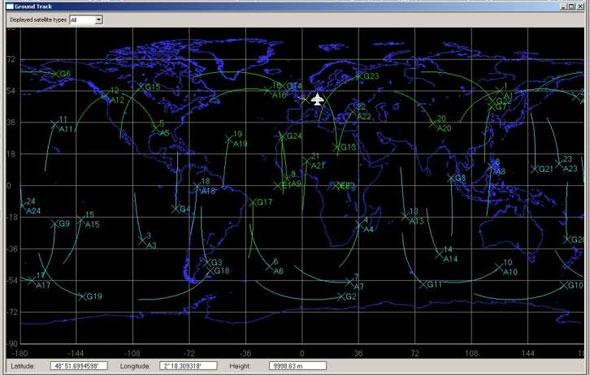Maximize the Ground Track window
This screenshot has height=375, width=590.
(572, 6)
